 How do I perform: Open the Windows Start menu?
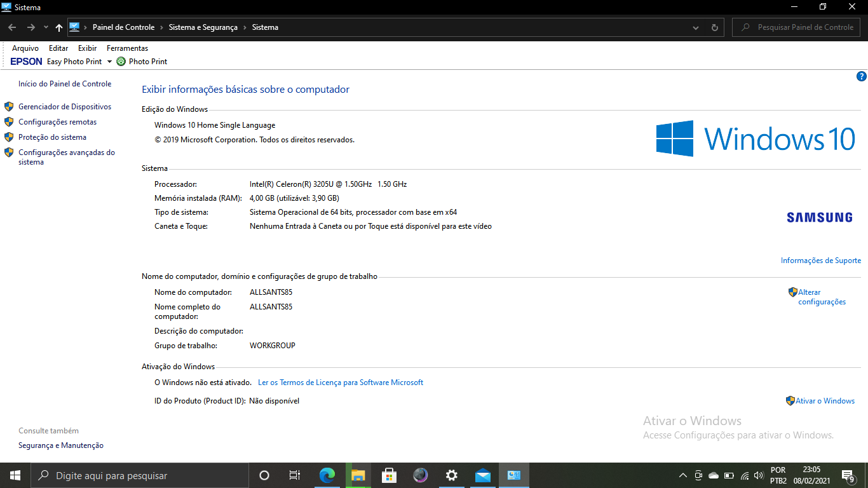(x=15, y=475)
